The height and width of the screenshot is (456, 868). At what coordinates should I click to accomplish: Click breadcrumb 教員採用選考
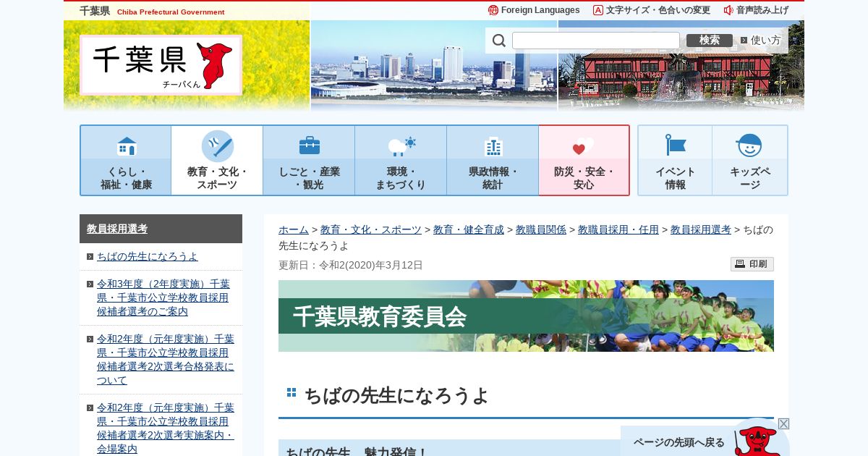point(701,229)
